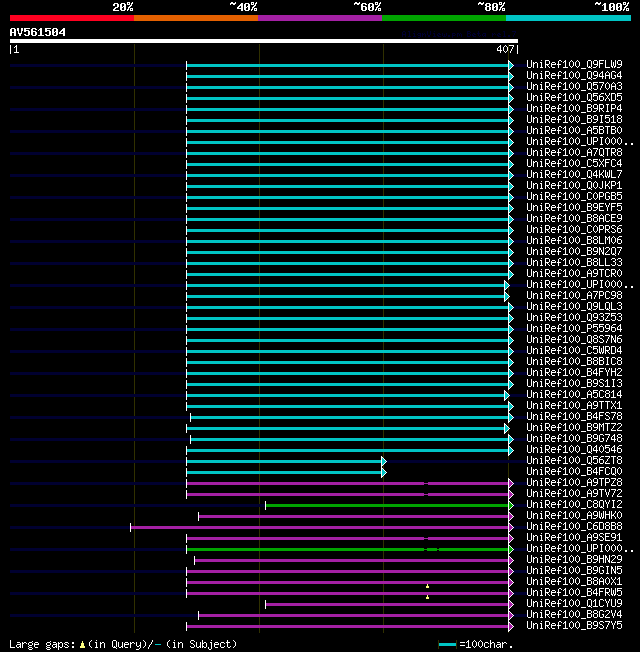The image size is (640, 652).
Task: Select hit label UniRef100_P55964
Action: (574, 328)
